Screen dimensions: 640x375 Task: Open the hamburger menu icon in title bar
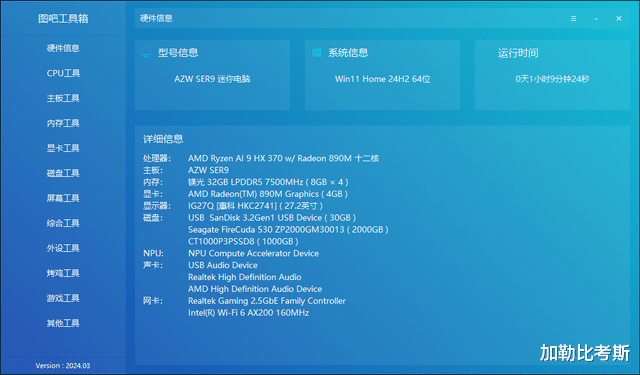coord(573,19)
